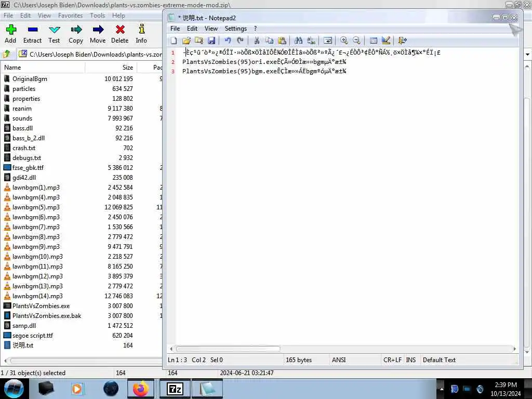Open a file via Notepad2 folder icon

187,41
